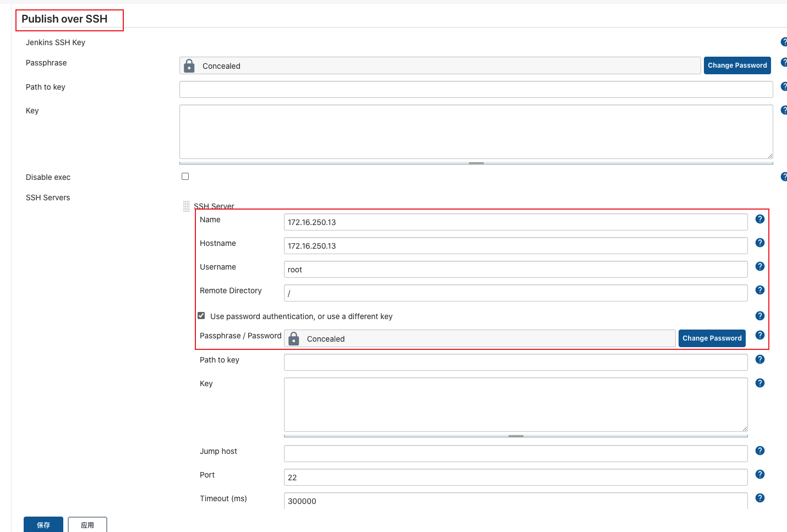Show help for SSH Server Key textarea
Viewport: 787px width, 532px height.
click(760, 383)
